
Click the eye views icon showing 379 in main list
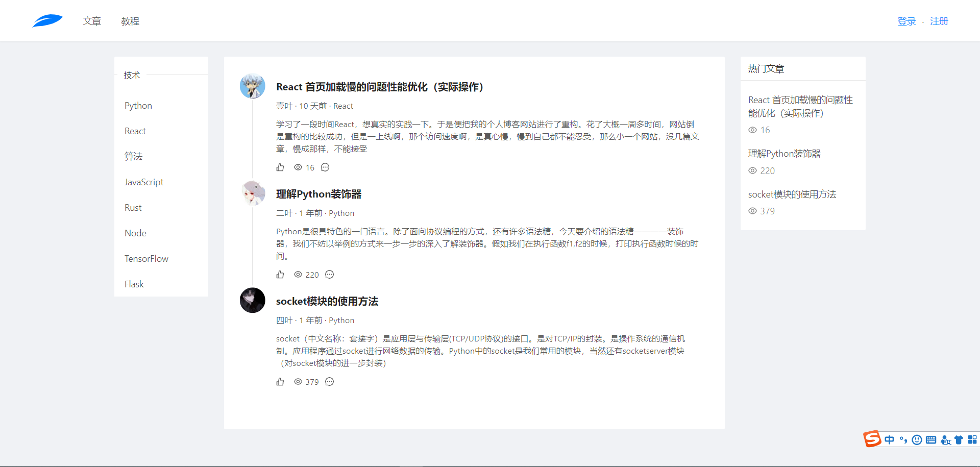click(x=298, y=382)
